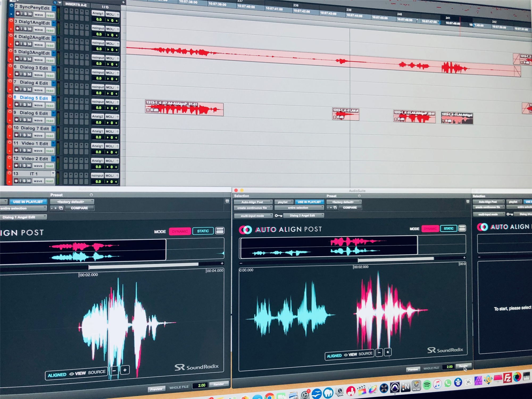
Task: Click the layout icon beside STATIC in the Dialog 2 Angel Edit window
Action: coord(462,228)
